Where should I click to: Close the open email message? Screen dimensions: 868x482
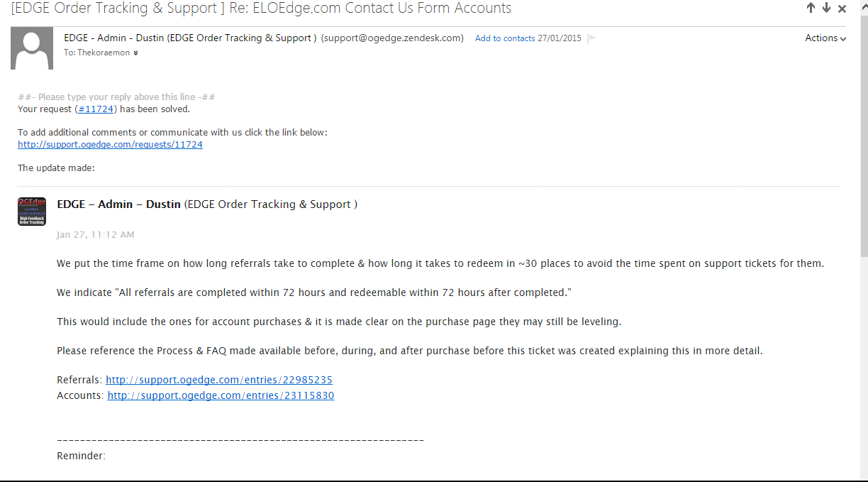842,9
